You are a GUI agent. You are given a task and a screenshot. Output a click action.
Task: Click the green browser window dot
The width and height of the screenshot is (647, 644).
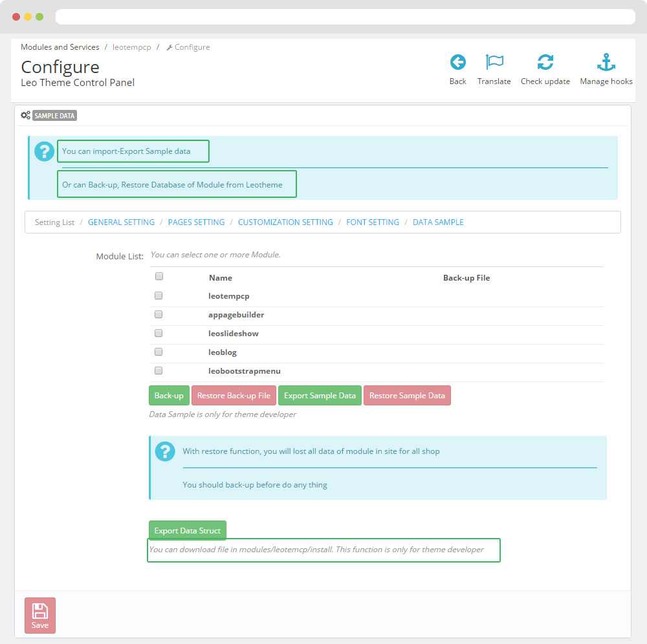39,17
